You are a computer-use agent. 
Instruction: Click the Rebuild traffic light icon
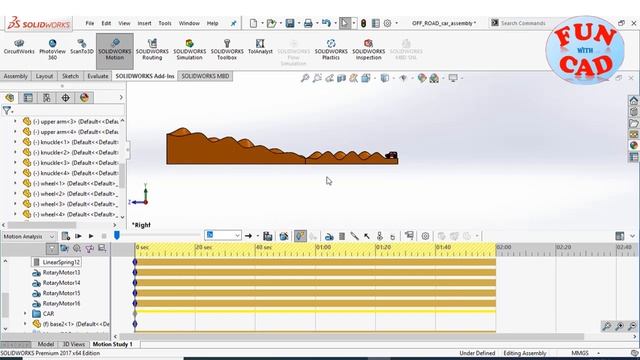tap(363, 23)
